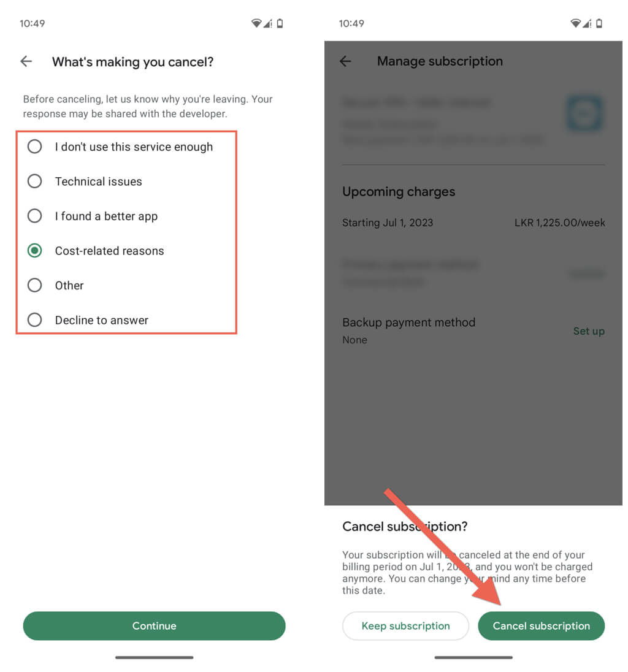Tap back arrow on Manage subscription screen
The height and width of the screenshot is (672, 628).
tap(345, 61)
